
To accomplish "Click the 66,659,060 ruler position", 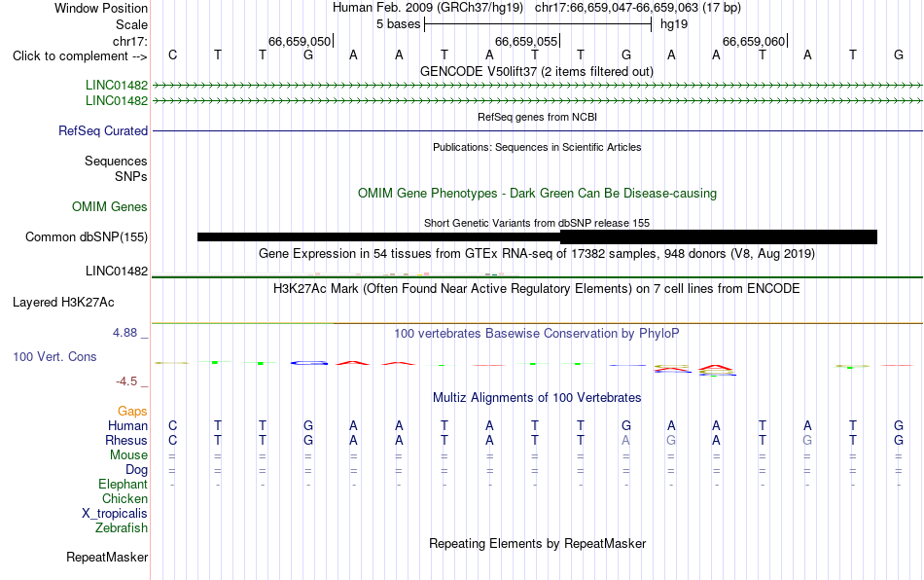I will [754, 41].
